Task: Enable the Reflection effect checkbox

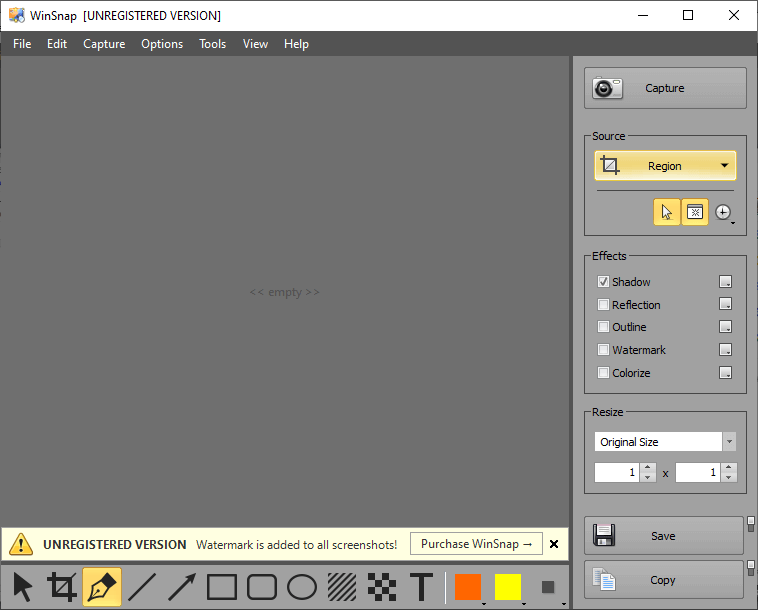Action: [603, 305]
